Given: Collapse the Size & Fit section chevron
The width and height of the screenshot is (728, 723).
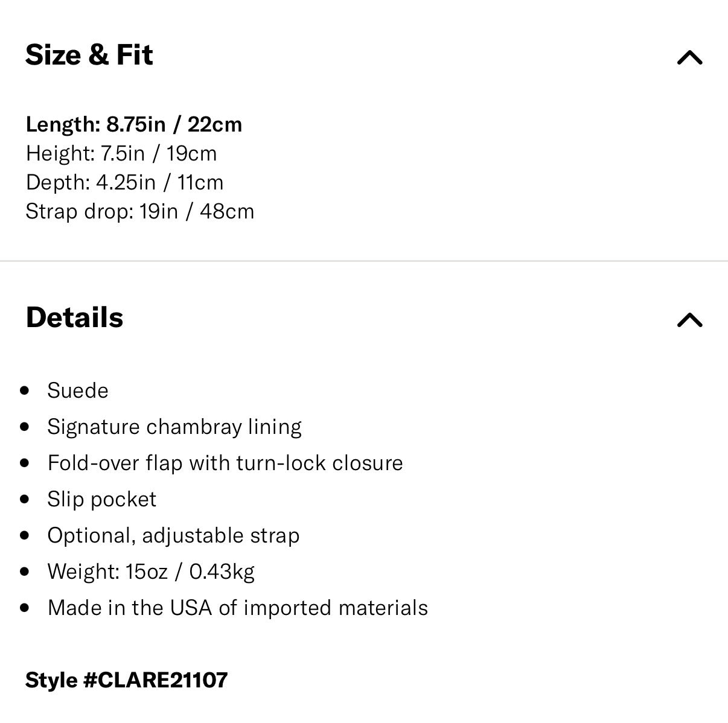Looking at the screenshot, I should (x=690, y=57).
